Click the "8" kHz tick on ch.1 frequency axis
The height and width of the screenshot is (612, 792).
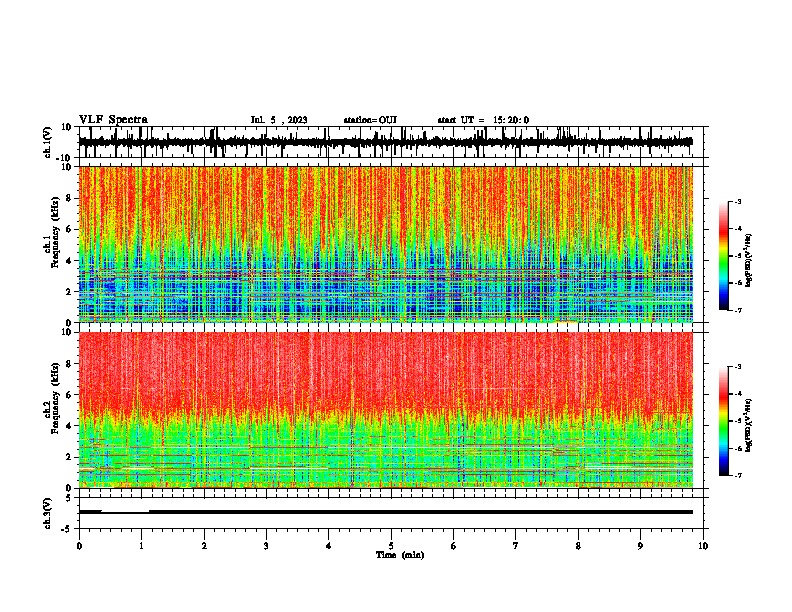click(x=70, y=198)
